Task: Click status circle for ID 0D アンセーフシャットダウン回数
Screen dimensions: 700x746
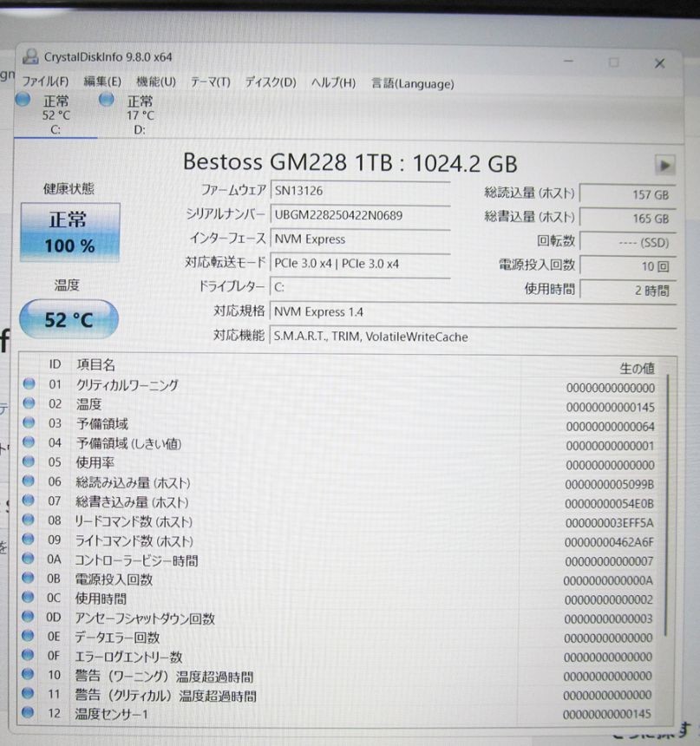Action: [29, 617]
